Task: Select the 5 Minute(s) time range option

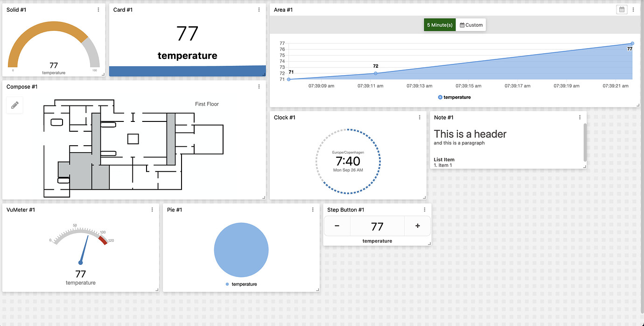Action: coord(439,25)
